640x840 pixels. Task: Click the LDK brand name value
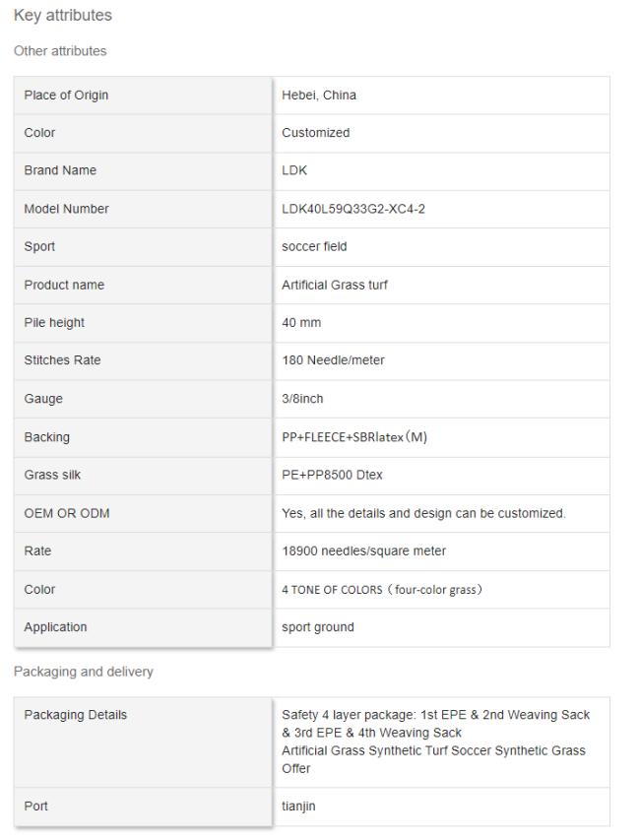tap(293, 171)
